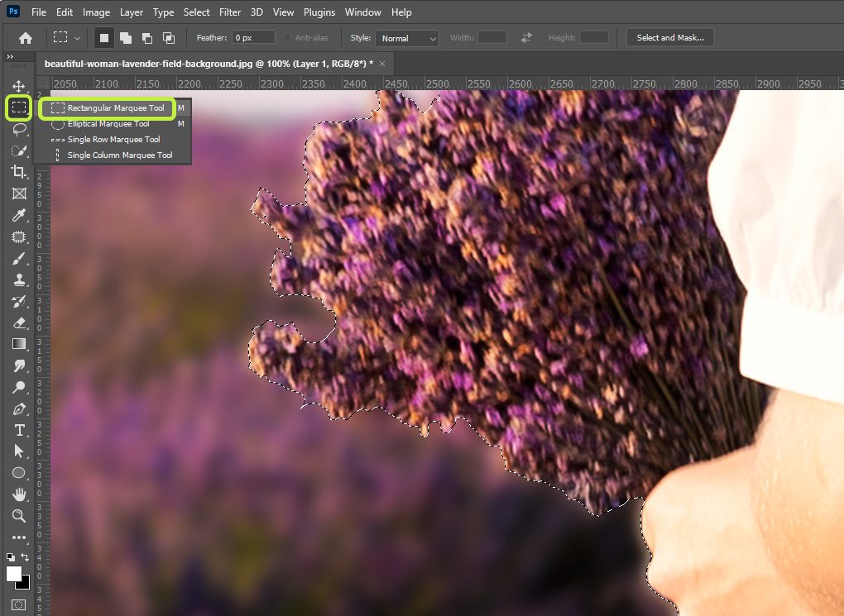This screenshot has width=844, height=616.
Task: Choose Intersect with Selection mode
Action: point(169,38)
